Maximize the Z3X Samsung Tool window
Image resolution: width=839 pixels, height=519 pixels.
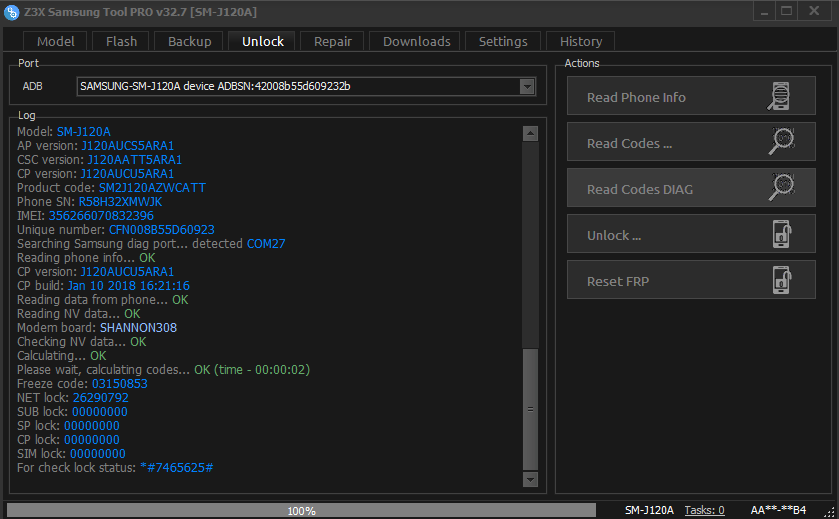(787, 11)
